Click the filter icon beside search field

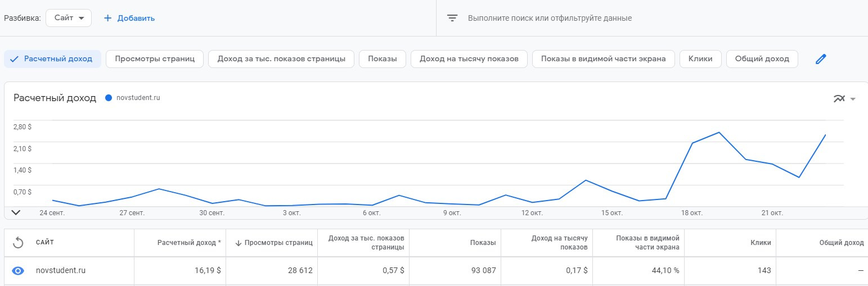pos(452,18)
